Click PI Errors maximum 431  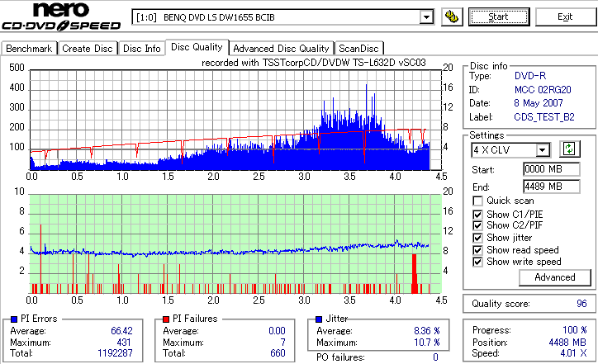click(x=124, y=343)
